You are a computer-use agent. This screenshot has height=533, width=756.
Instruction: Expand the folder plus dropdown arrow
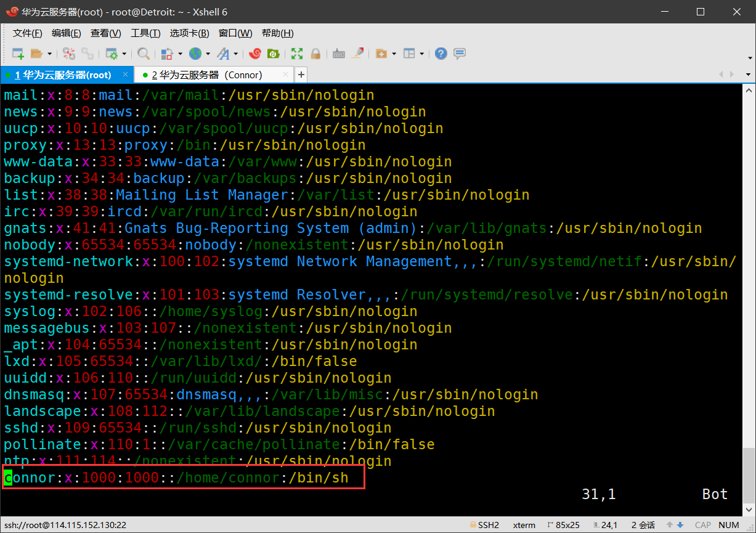pyautogui.click(x=394, y=54)
